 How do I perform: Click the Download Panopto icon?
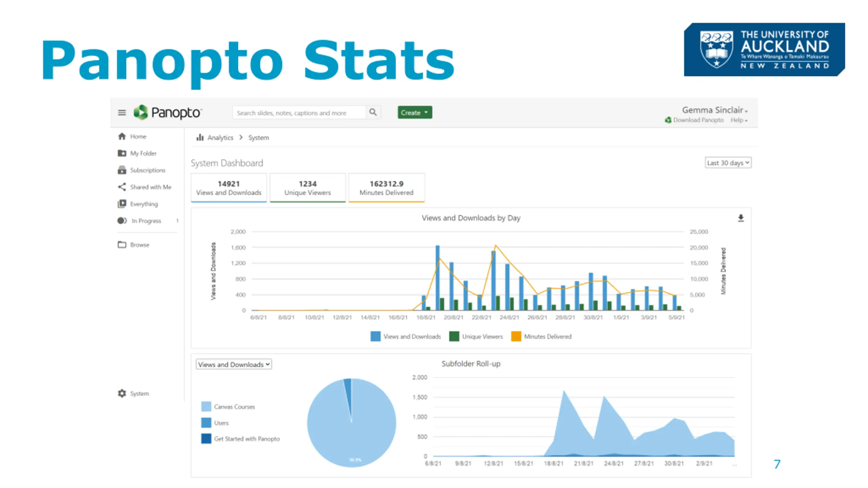[668, 120]
